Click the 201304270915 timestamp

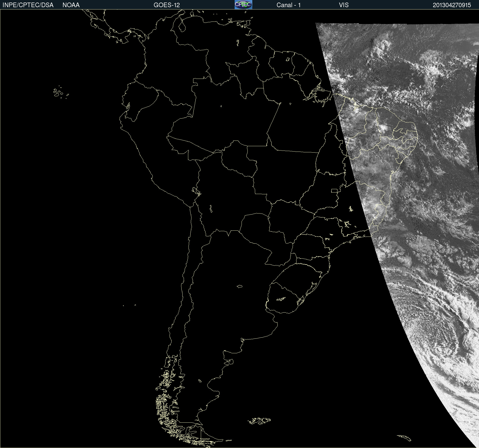click(x=452, y=5)
